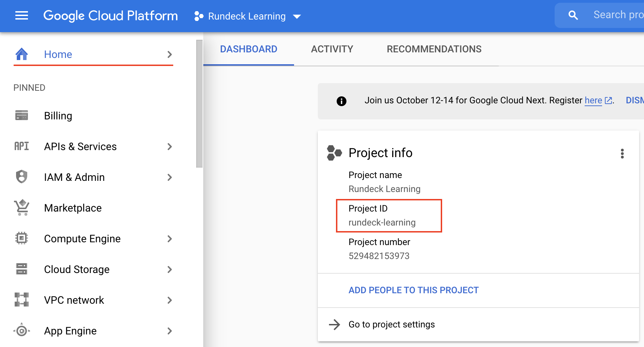Viewport: 644px width, 347px height.
Task: Switch to the Dashboard tab
Action: pos(249,49)
